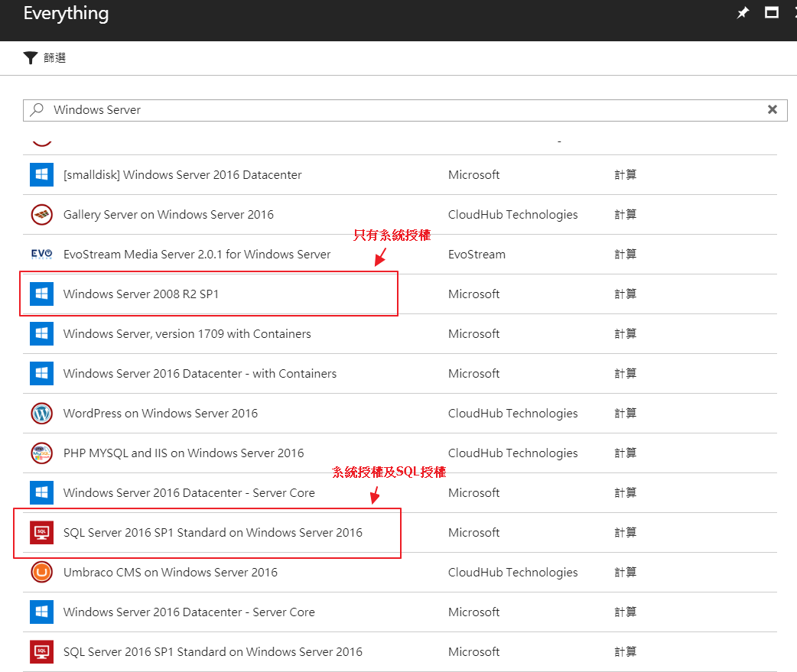Viewport: 797px width, 672px height.
Task: Click Microsoft publisher in version 1709 row
Action: [473, 334]
